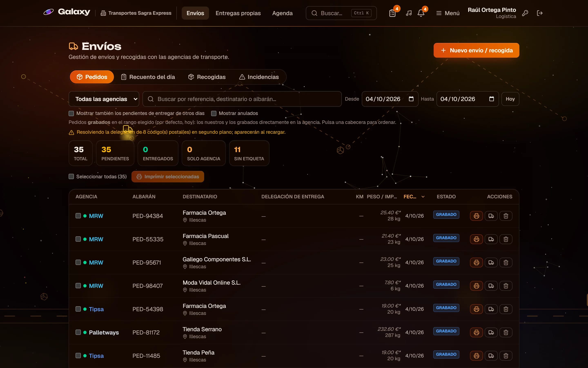Select the PED-55335 row checkbox

coord(78,239)
